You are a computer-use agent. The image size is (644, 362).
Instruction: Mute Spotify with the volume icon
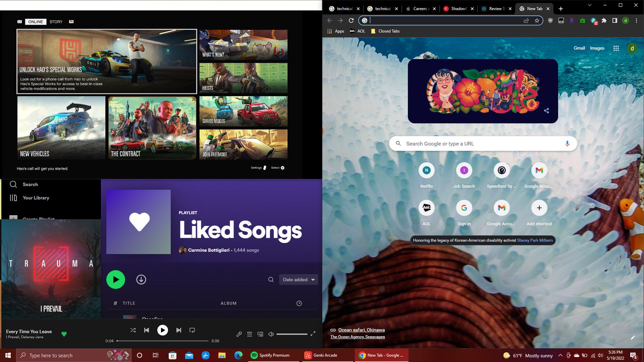click(271, 334)
